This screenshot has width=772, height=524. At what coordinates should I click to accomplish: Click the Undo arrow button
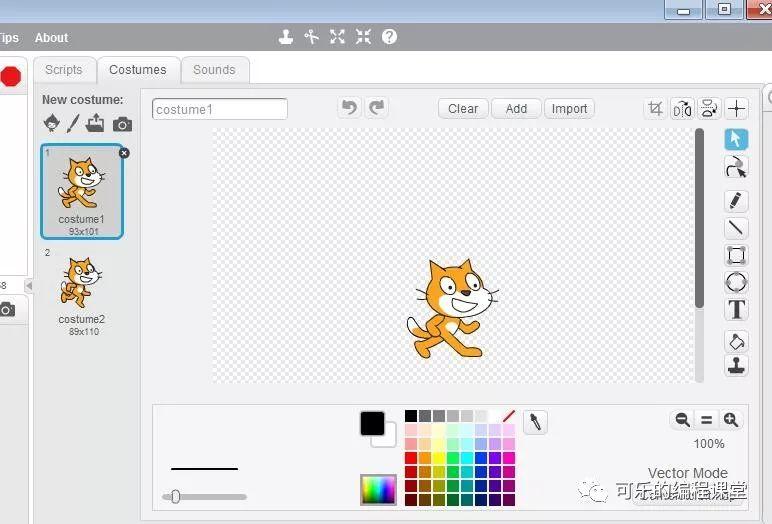(x=349, y=107)
